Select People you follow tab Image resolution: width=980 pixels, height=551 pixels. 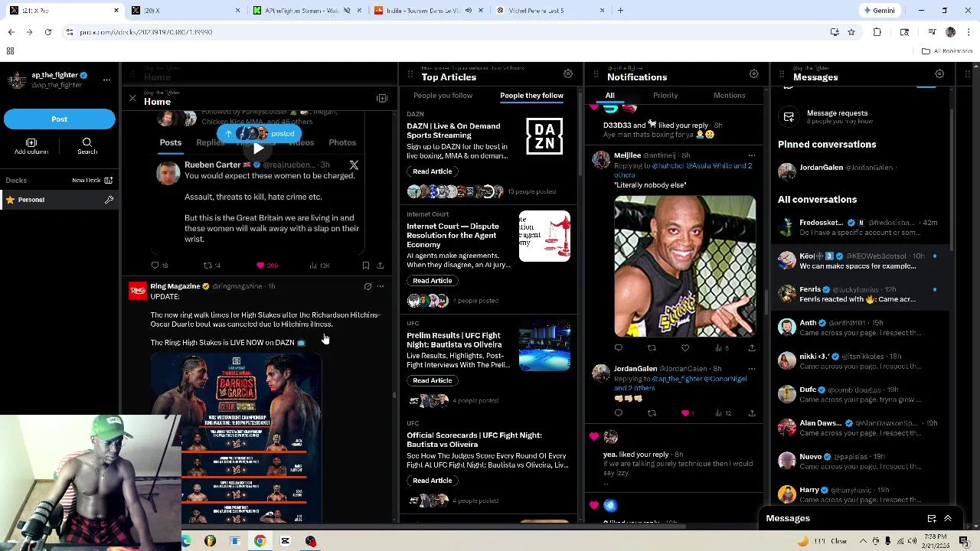[443, 96]
